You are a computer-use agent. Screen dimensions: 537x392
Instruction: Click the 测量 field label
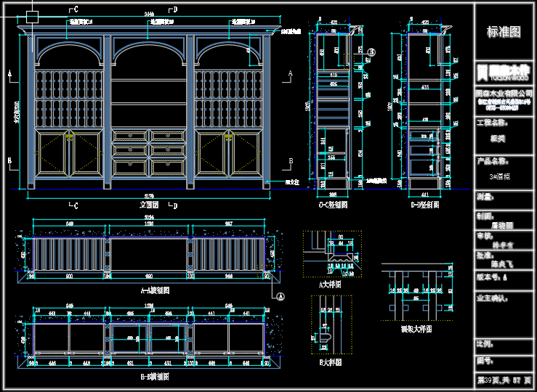click(485, 196)
